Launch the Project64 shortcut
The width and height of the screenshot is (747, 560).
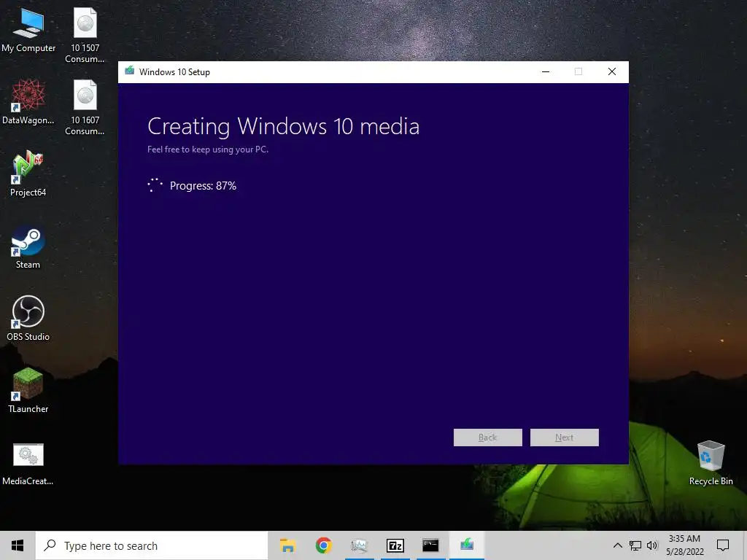pyautogui.click(x=28, y=174)
